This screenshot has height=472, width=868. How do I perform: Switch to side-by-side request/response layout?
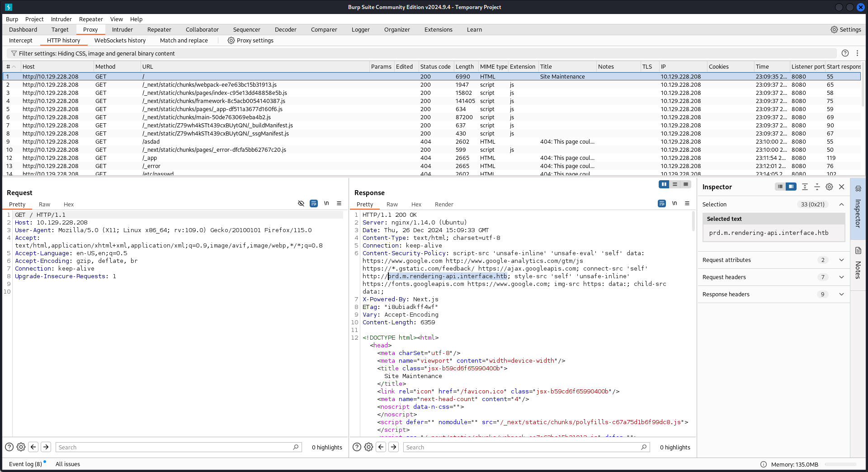coord(664,184)
